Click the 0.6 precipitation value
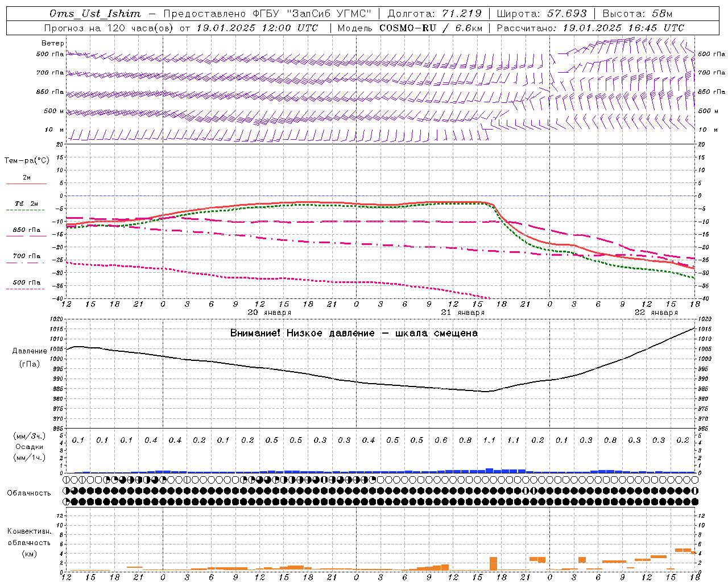728x582 pixels. [x=441, y=440]
